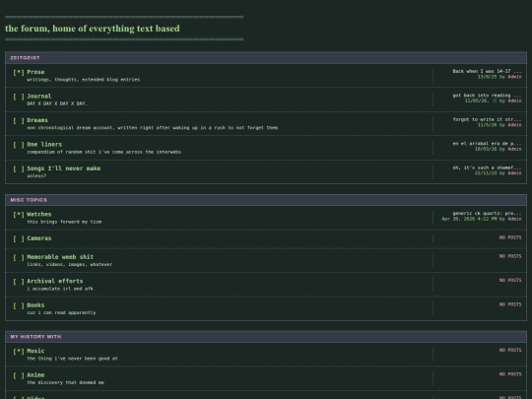Viewport: 532px width, 399px height.
Task: Go to Archival efforts forum
Action: (55, 281)
